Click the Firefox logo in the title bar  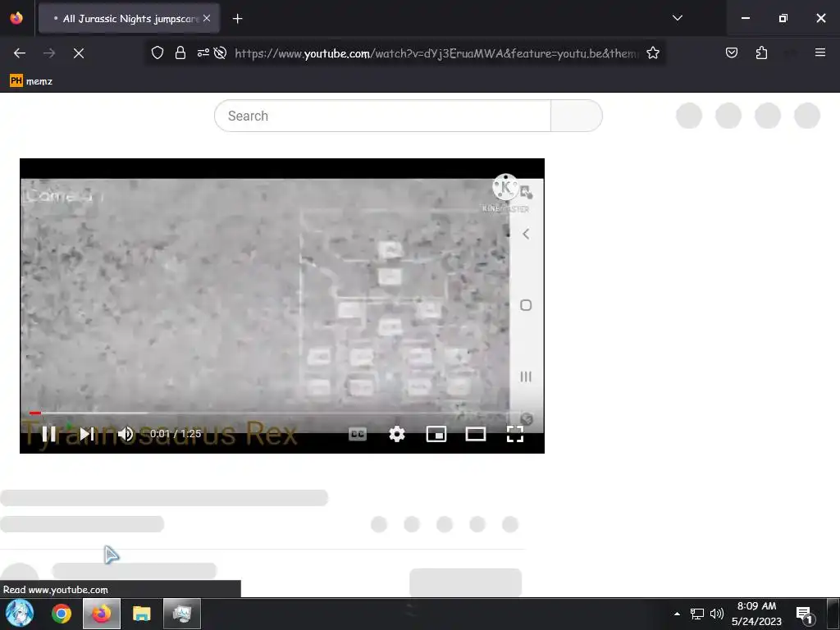(x=16, y=18)
